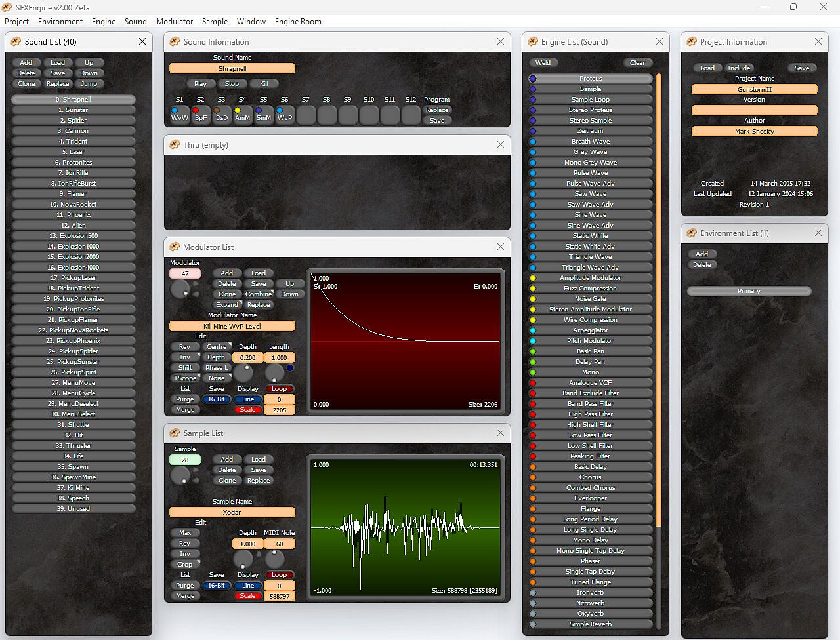Viewport: 840px width, 640px height.
Task: Click the modulator Depth knob
Action: tap(243, 372)
